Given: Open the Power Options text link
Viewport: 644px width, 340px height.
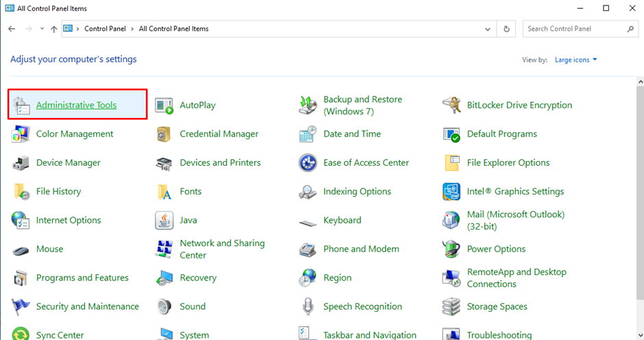Looking at the screenshot, I should 496,249.
